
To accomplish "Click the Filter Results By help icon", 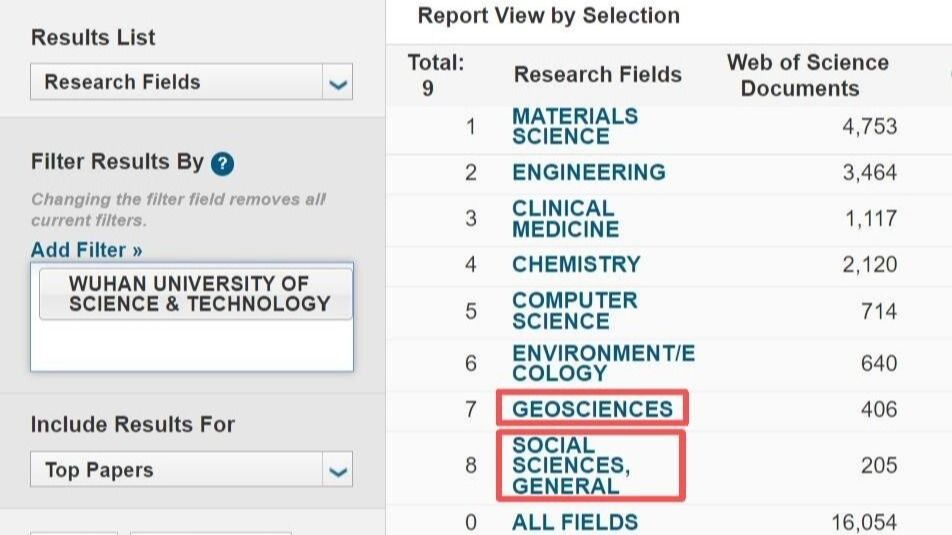I will (x=223, y=163).
